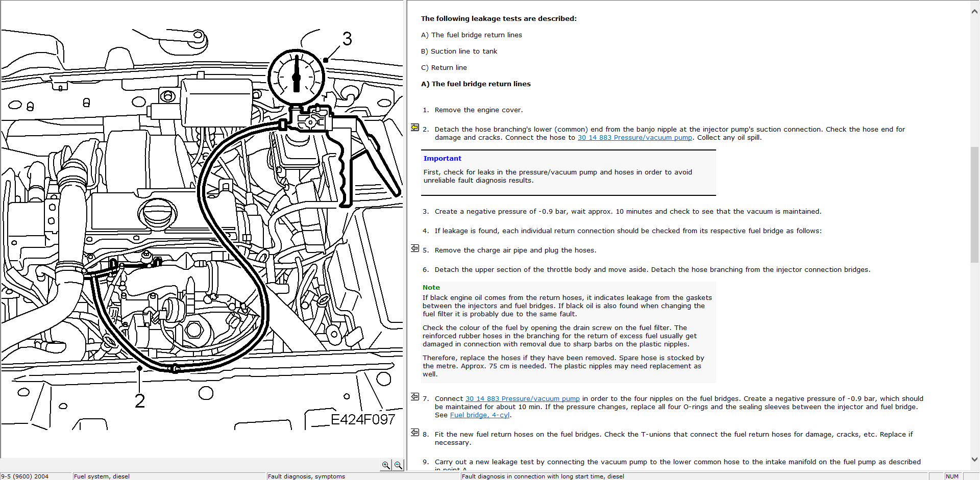Open Pressure/vacuum pump link in step 2
This screenshot has width=980, height=480.
[634, 138]
